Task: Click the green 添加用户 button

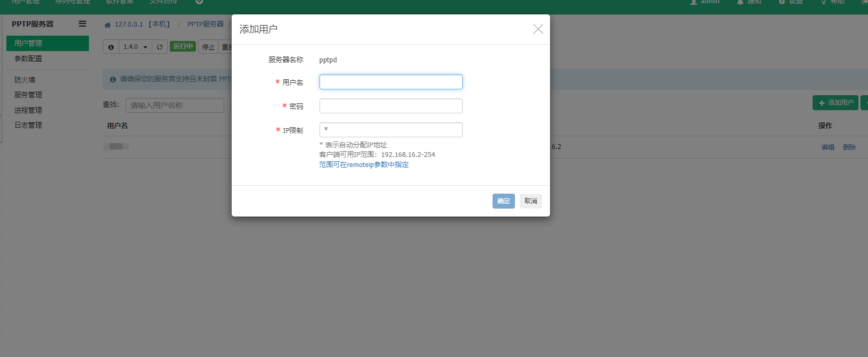Action: (x=835, y=103)
